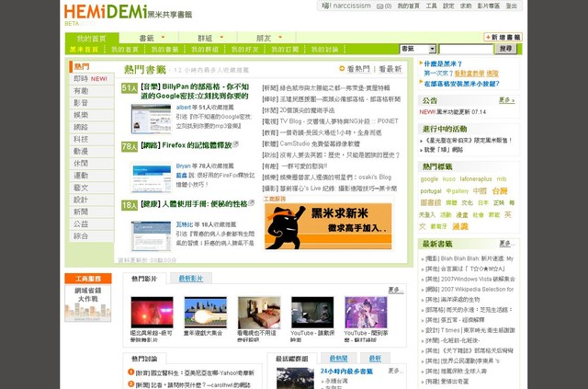The height and width of the screenshot is (389, 588).
Task: Open user Bryan's profile link
Action: (184, 166)
